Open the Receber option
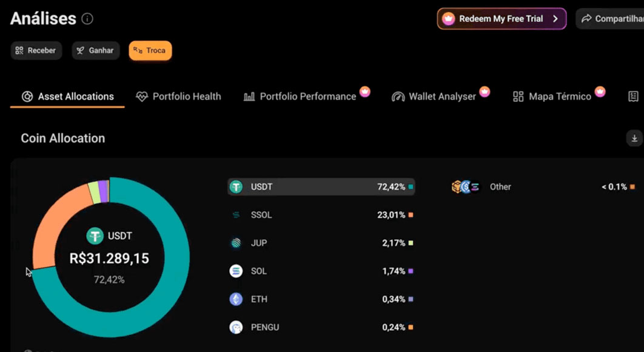Viewport: 644px width, 352px height. (x=36, y=50)
